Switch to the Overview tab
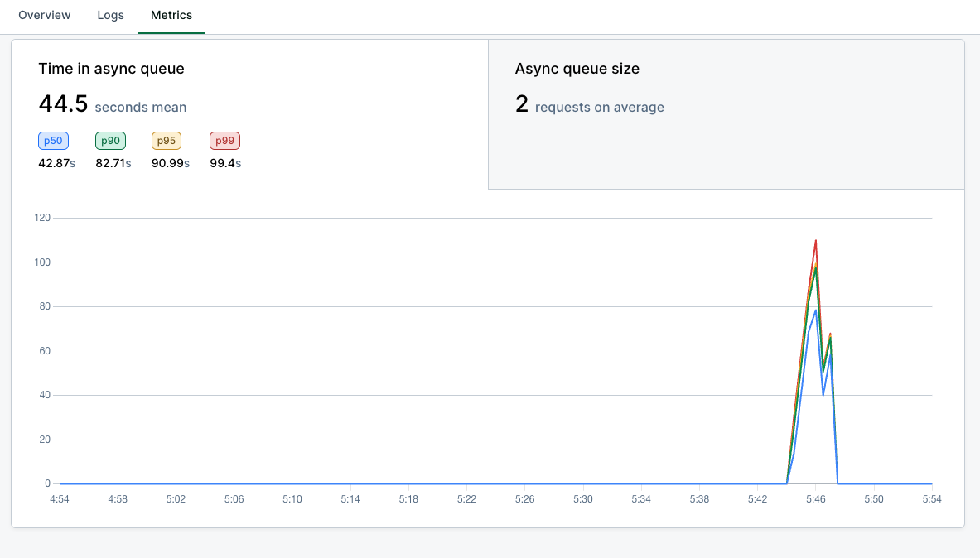 tap(45, 15)
